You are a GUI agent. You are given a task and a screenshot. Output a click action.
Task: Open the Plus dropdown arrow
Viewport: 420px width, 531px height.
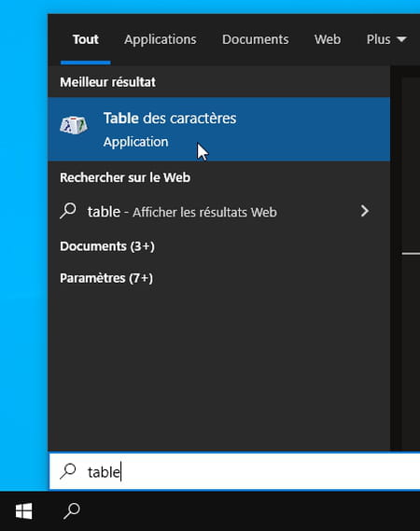click(x=401, y=39)
